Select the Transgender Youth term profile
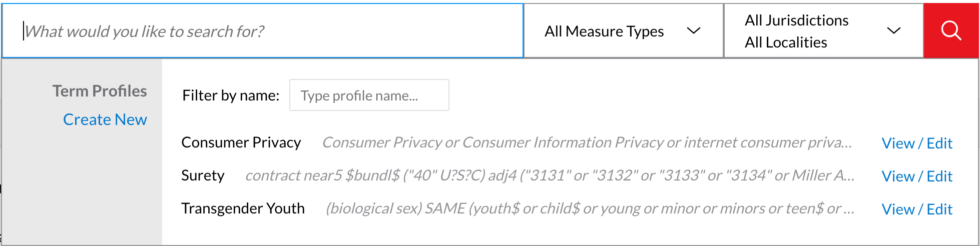The image size is (980, 246). [x=243, y=208]
